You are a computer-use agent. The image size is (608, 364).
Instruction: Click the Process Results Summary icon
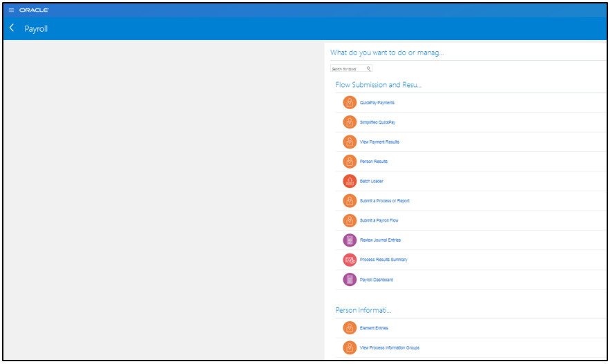(350, 260)
